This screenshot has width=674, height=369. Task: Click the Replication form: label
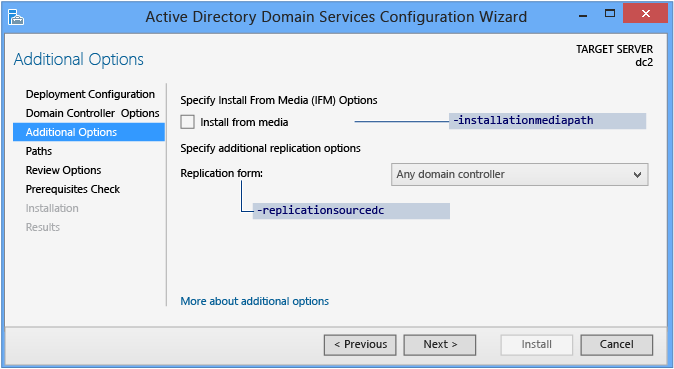pyautogui.click(x=221, y=173)
